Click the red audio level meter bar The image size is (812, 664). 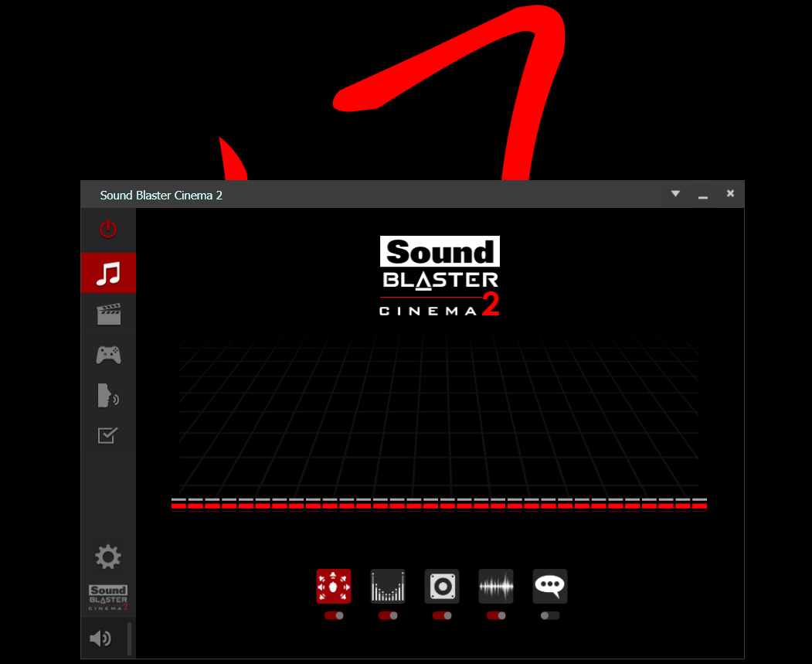[439, 504]
